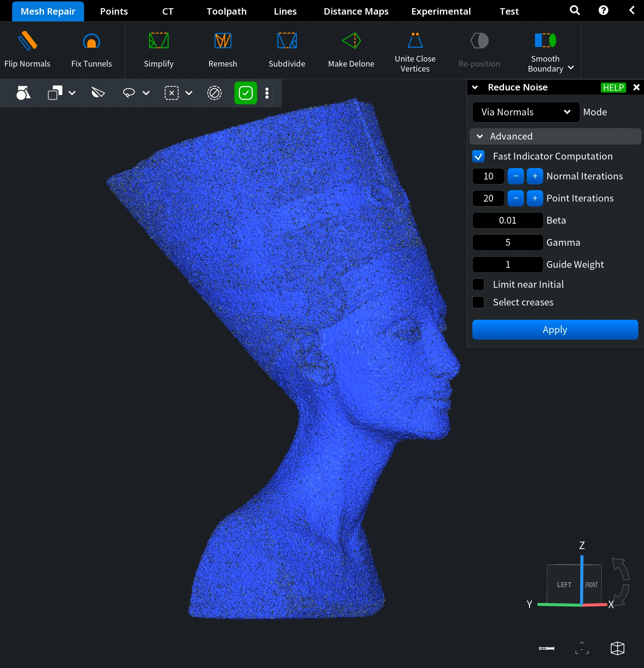
Task: Uncheck Fast Indicator Computation
Action: (478, 156)
